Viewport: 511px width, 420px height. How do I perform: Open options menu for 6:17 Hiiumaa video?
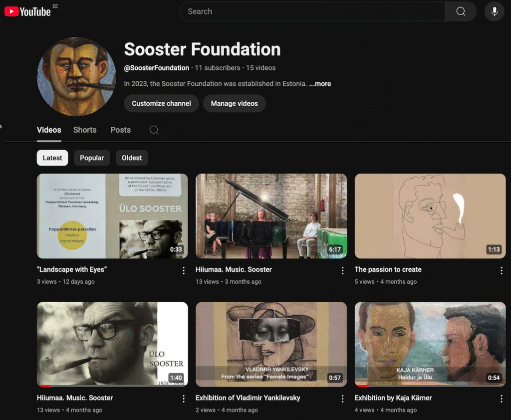(x=342, y=270)
